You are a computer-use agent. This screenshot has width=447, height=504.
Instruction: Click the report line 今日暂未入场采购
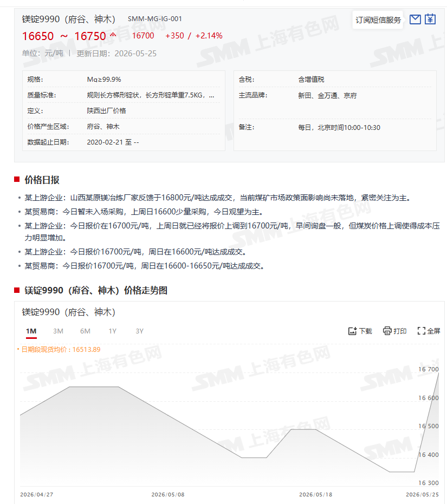click(145, 212)
